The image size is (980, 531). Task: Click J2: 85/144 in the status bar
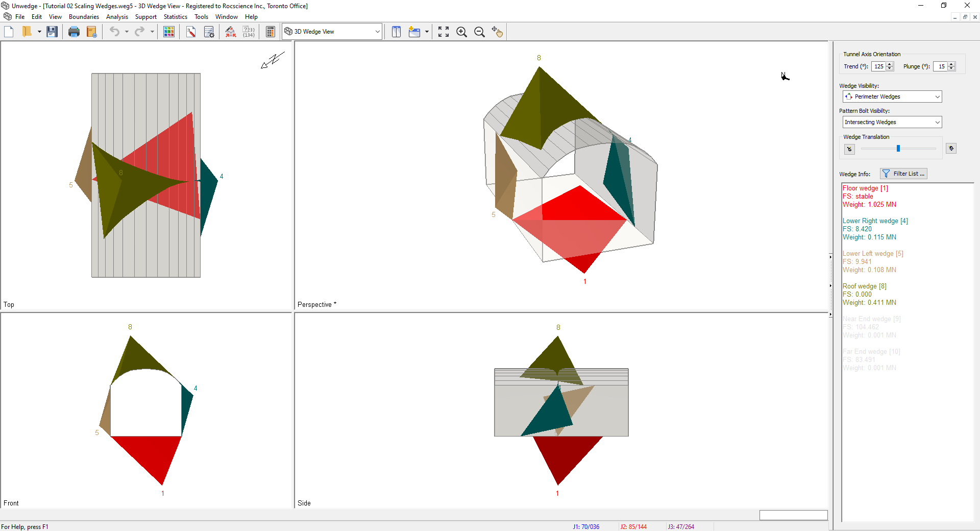633,526
